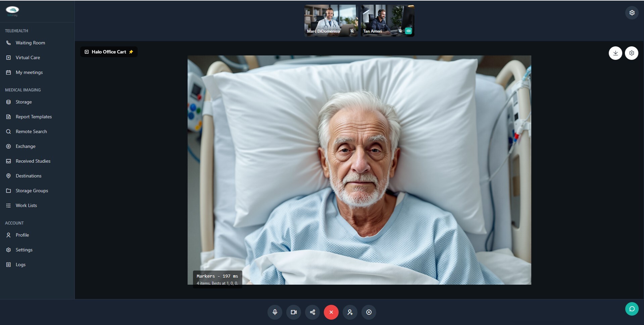Toggle the camera in call controls
The width and height of the screenshot is (644, 325).
(294, 312)
